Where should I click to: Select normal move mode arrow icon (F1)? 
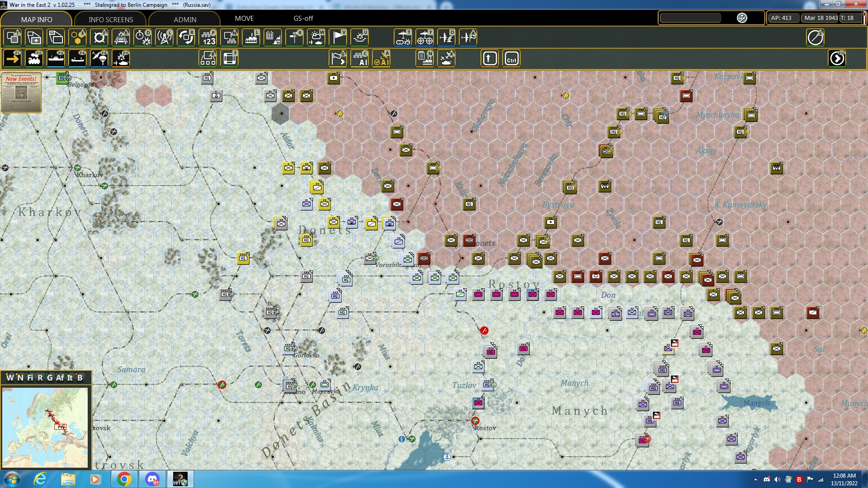coord(12,58)
